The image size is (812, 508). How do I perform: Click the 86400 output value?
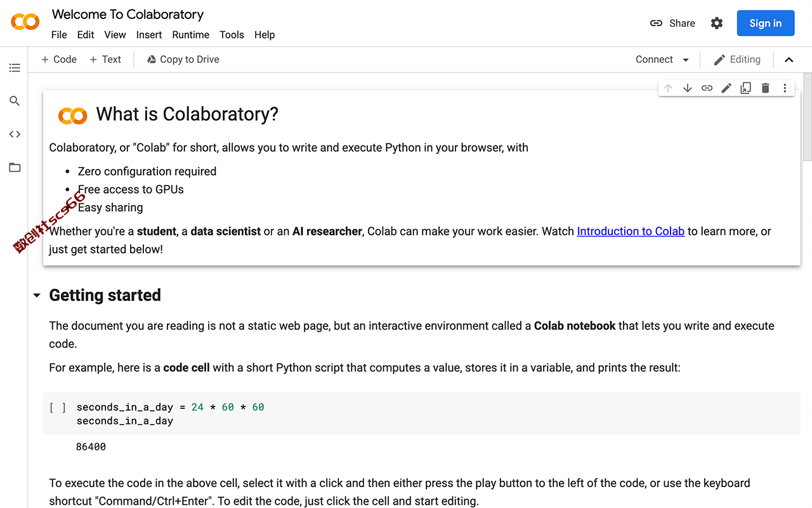pos(91,447)
